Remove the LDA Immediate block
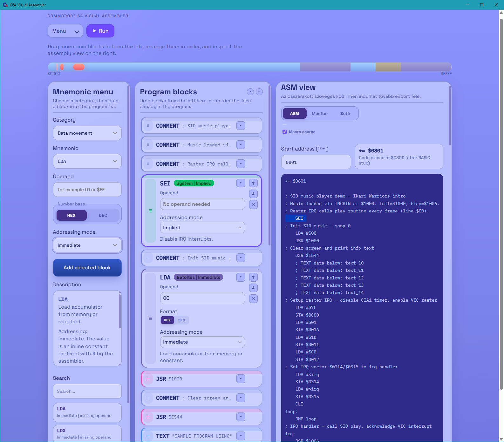Screen dimensions: 504x442 (253, 298)
